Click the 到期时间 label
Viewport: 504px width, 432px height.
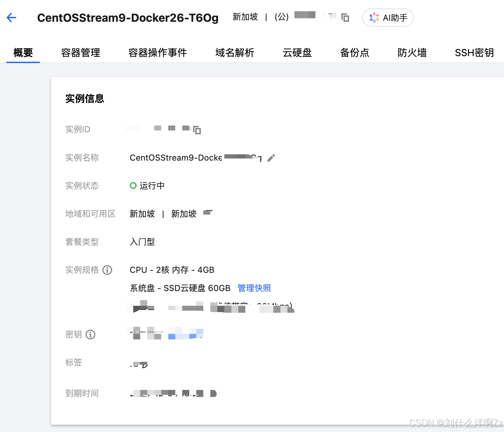[82, 393]
